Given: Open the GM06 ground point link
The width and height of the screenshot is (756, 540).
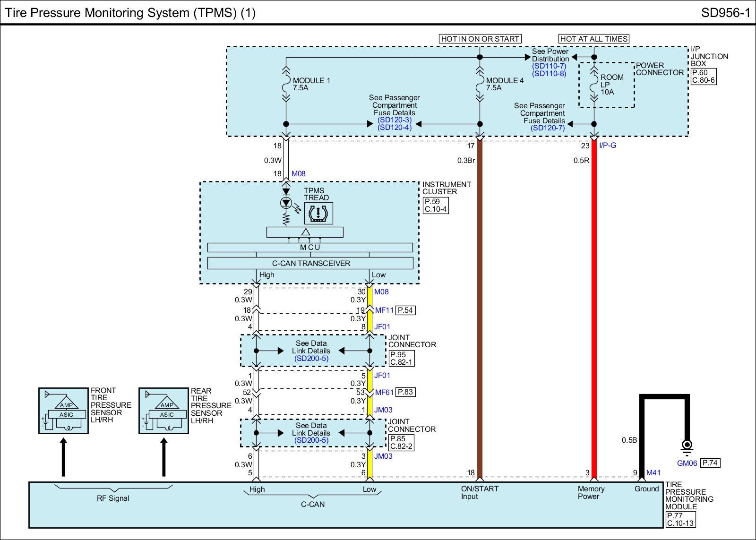Looking at the screenshot, I should tap(687, 463).
